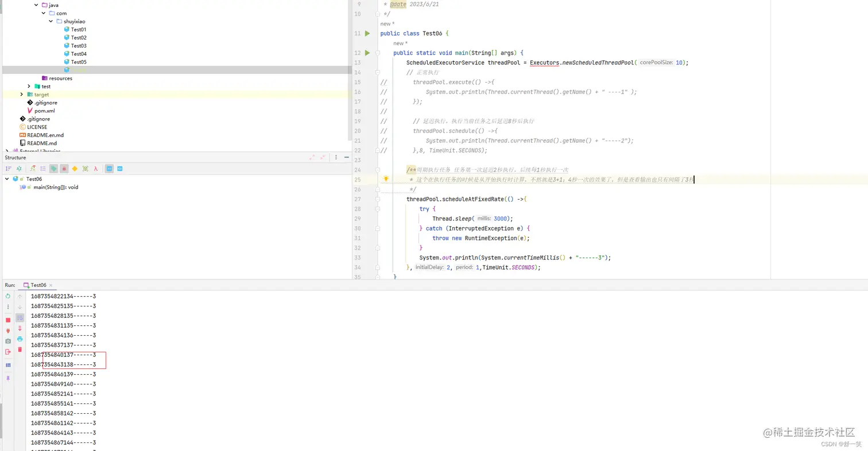The image size is (868, 451).
Task: Fold the line comment at line 14
Action: [378, 72]
